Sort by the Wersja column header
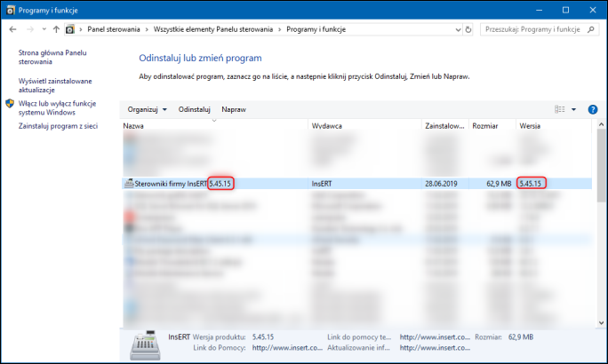The image size is (608, 364). click(x=553, y=125)
